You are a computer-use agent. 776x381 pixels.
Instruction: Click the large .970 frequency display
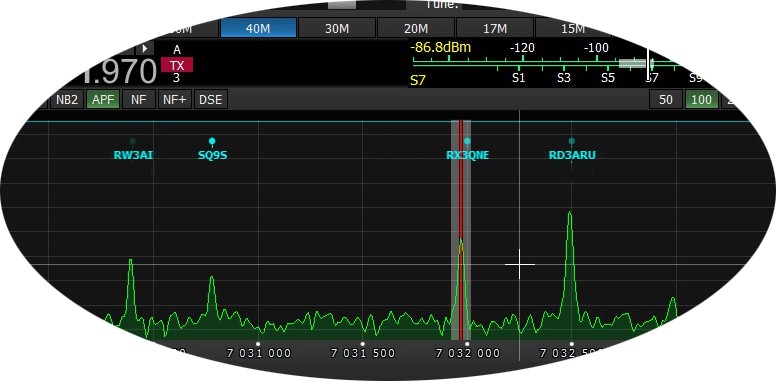[120, 72]
